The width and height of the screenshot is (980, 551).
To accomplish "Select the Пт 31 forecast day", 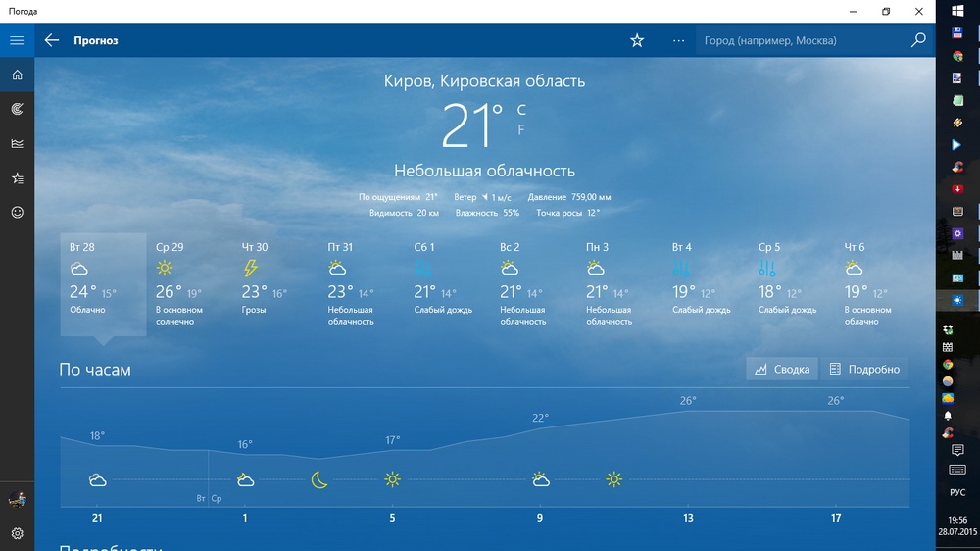I will tap(362, 284).
